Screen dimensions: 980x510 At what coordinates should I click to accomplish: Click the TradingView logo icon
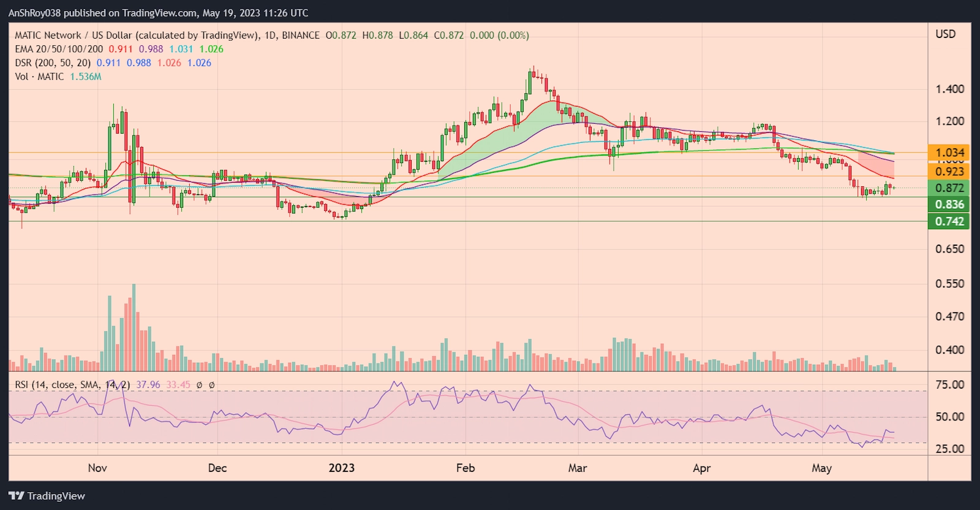16,496
